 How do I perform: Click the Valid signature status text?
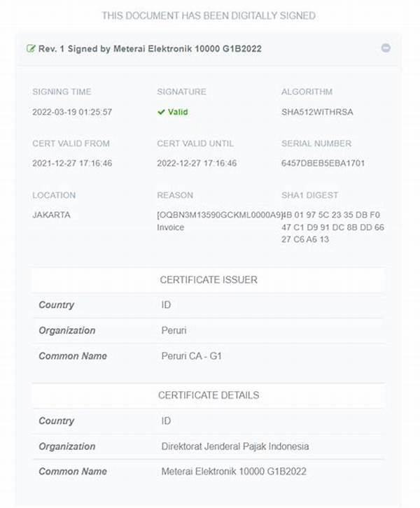(178, 112)
